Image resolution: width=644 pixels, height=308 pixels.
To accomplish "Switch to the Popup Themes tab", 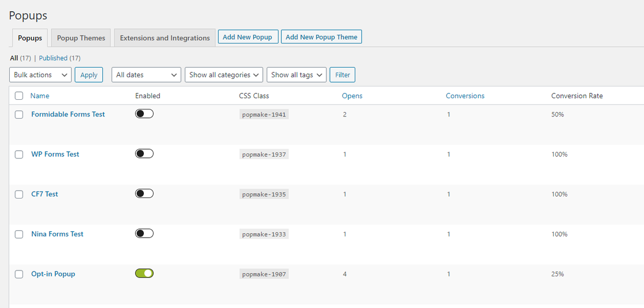I will coord(81,38).
